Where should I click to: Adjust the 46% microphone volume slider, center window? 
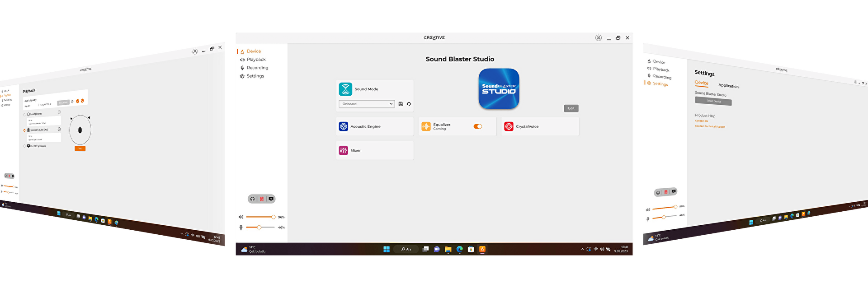click(x=260, y=227)
